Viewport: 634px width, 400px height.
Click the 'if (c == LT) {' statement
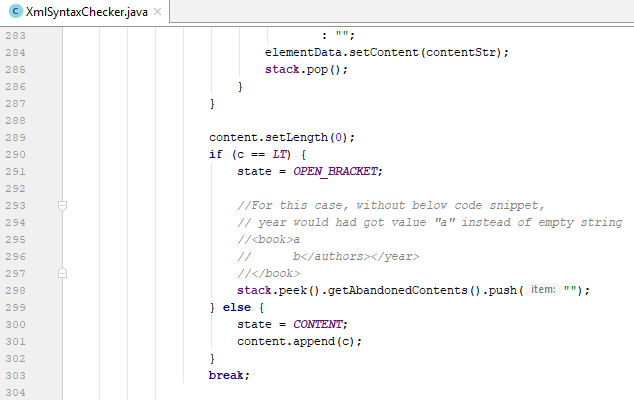[258, 154]
